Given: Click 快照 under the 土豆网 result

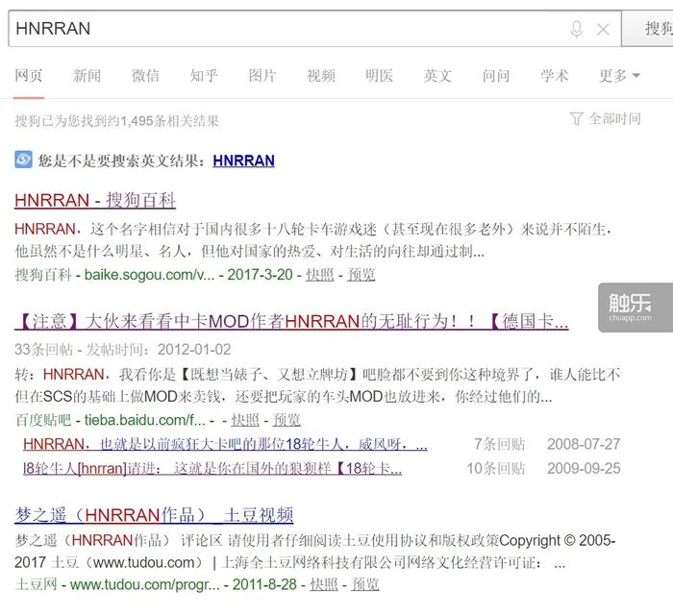Looking at the screenshot, I should [324, 584].
